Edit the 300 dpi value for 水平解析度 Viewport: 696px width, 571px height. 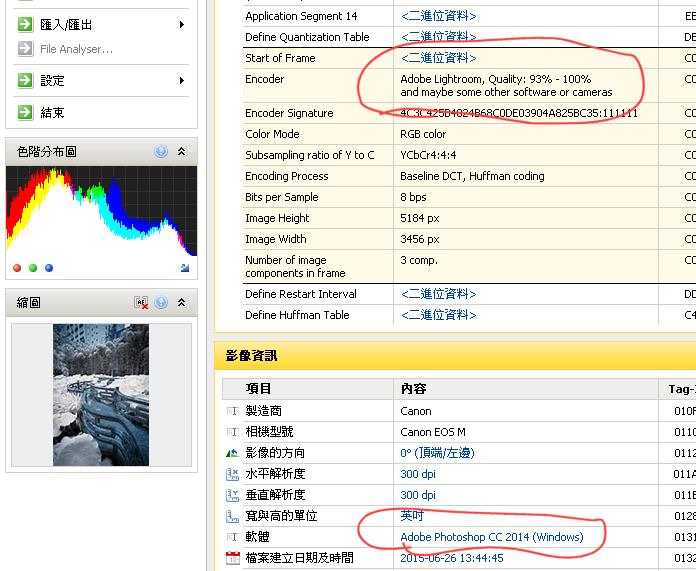pos(418,474)
